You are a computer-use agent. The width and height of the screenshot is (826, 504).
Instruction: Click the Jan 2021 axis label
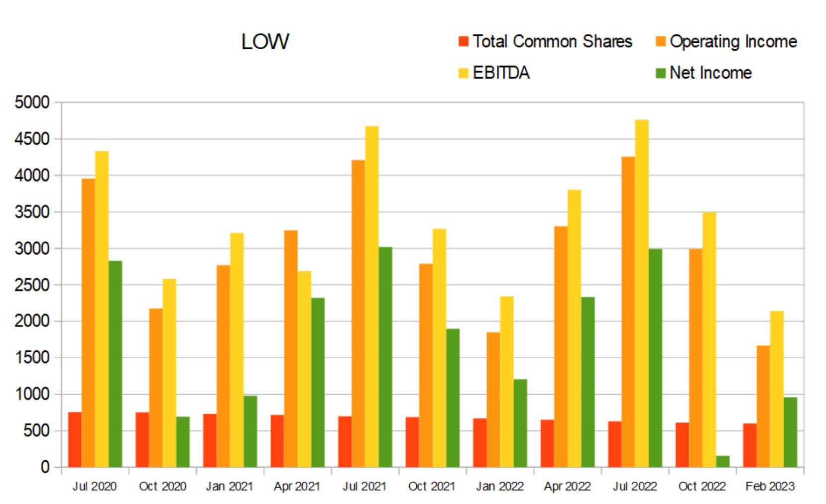(230, 486)
